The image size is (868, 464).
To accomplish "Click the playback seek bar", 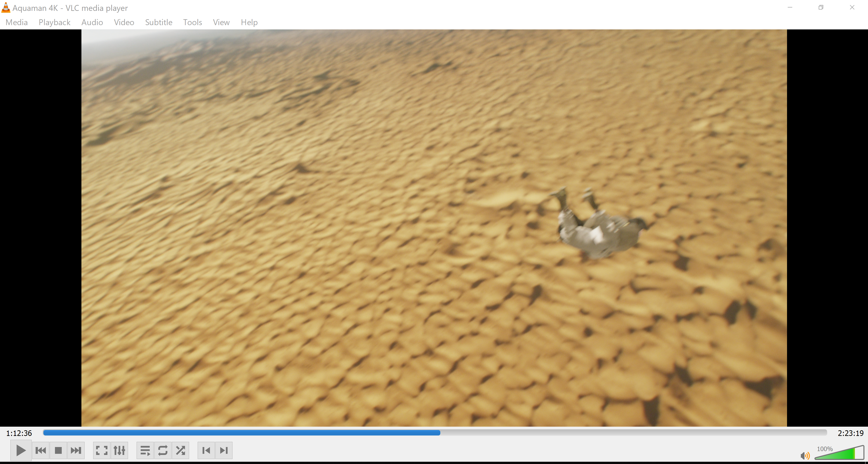I will [x=435, y=433].
